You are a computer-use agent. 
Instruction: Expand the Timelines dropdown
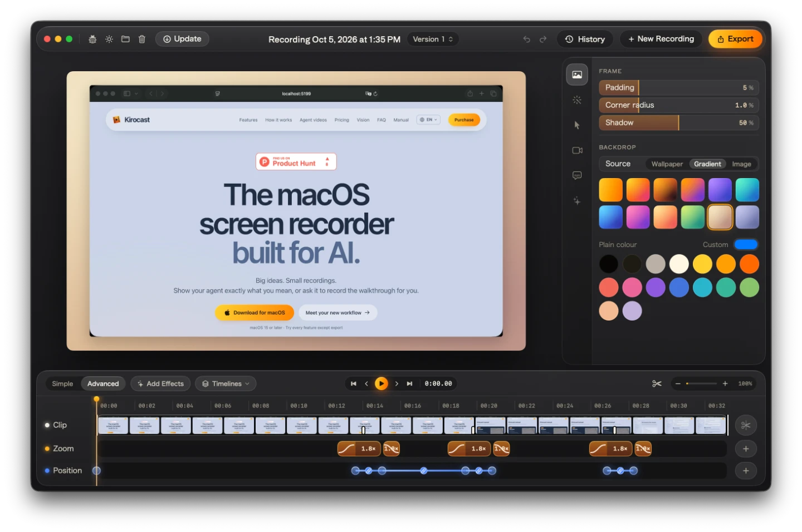coord(226,383)
